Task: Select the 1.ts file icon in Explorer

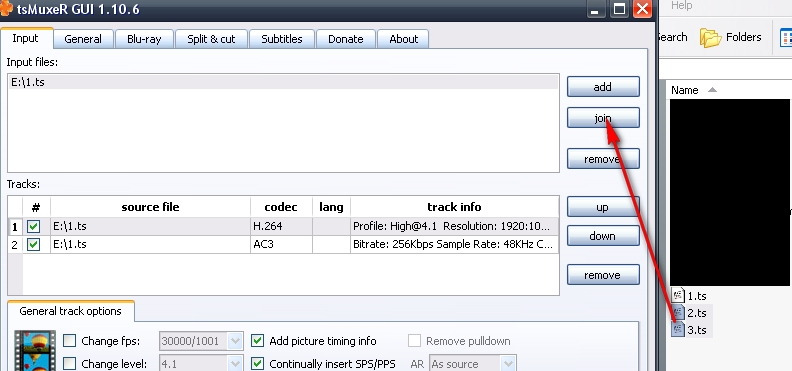Action: (678, 296)
